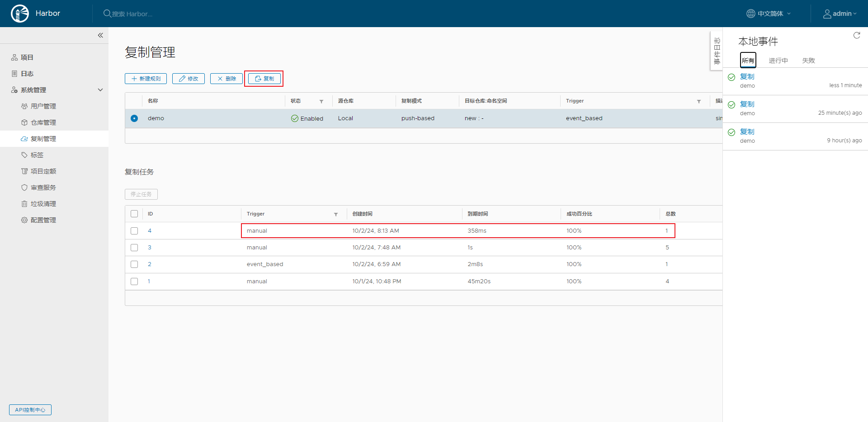Image resolution: width=868 pixels, height=422 pixels.
Task: Click the 45m20s duration cell
Action: [479, 281]
